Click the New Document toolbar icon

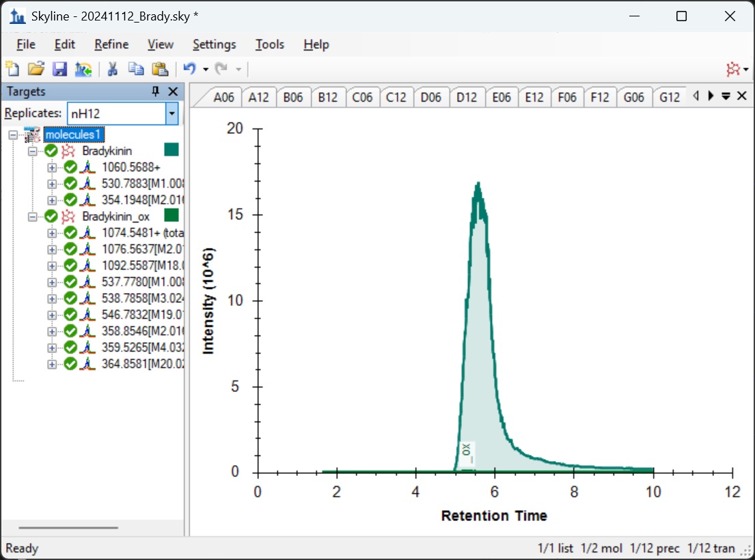[x=12, y=69]
